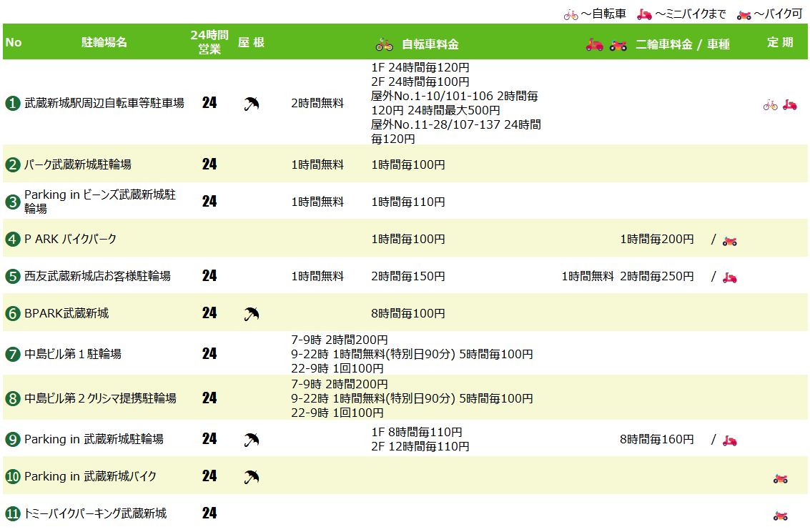
Task: Click the motorcycle icon in legend バイク可
Action: tap(744, 15)
